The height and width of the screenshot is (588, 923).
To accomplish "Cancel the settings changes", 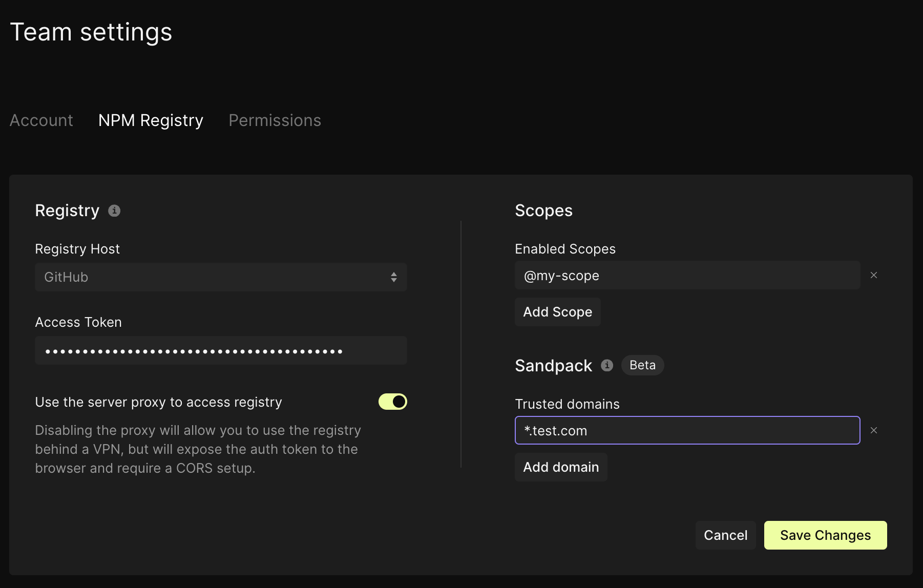I will point(725,535).
